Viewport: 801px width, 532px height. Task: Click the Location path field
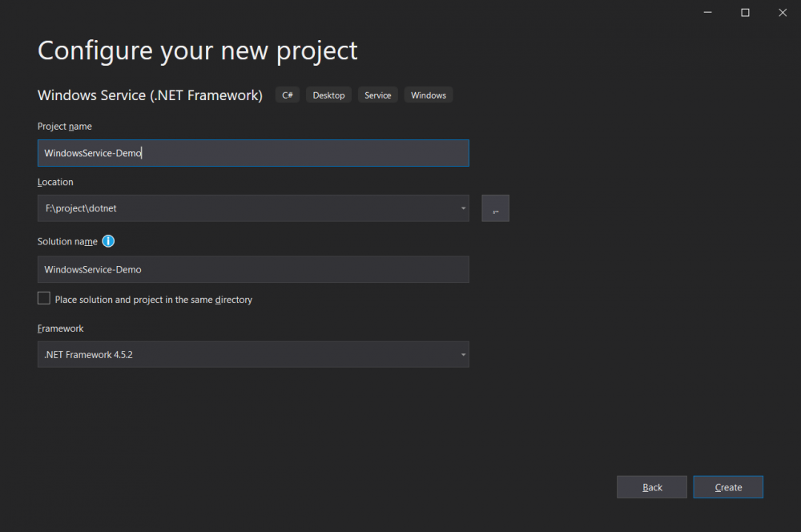tap(240, 208)
